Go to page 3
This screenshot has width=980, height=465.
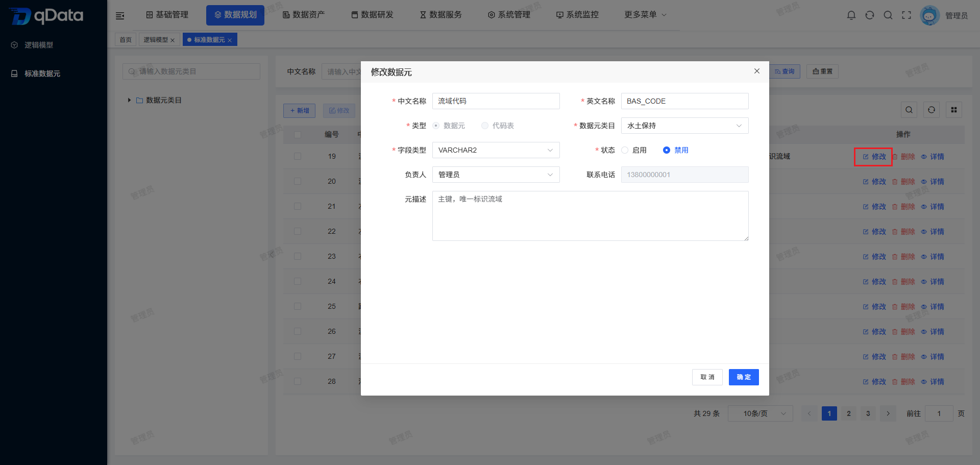coord(868,413)
